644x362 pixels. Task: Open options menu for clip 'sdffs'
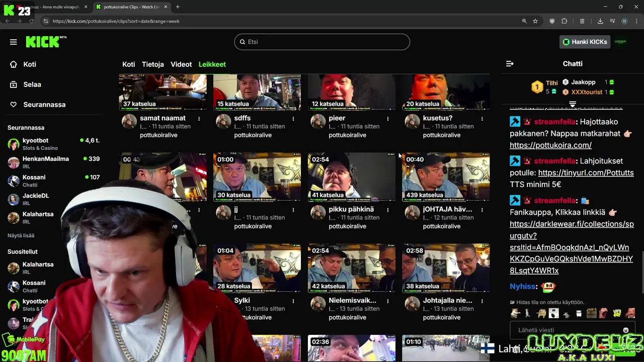click(293, 119)
